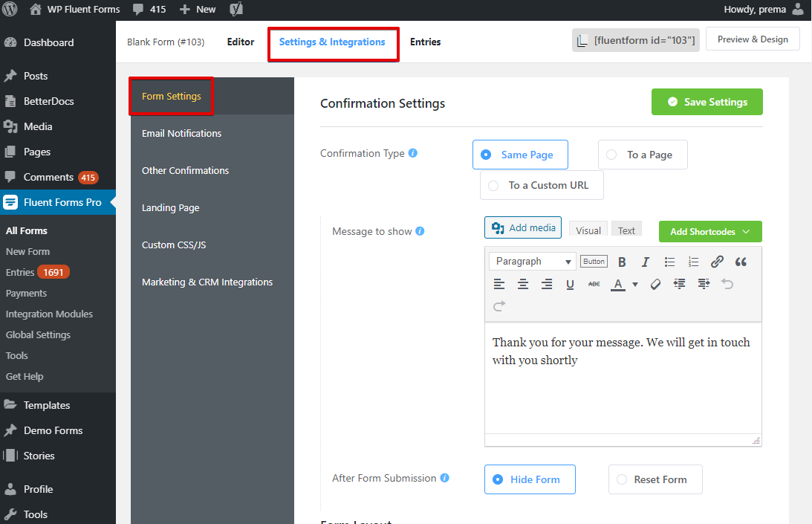Insert link using the chain icon
Screen dimensions: 812x524
point(717,262)
